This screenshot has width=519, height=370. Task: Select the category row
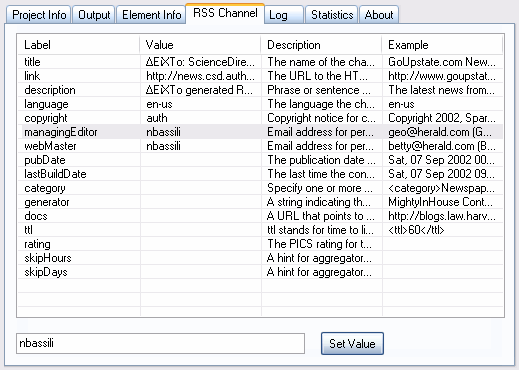(x=260, y=188)
